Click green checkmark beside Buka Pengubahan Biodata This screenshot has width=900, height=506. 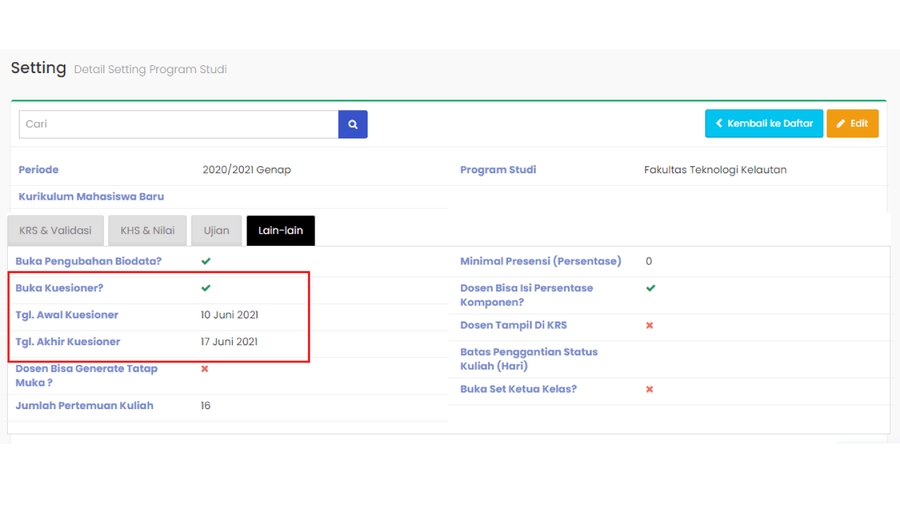click(206, 261)
